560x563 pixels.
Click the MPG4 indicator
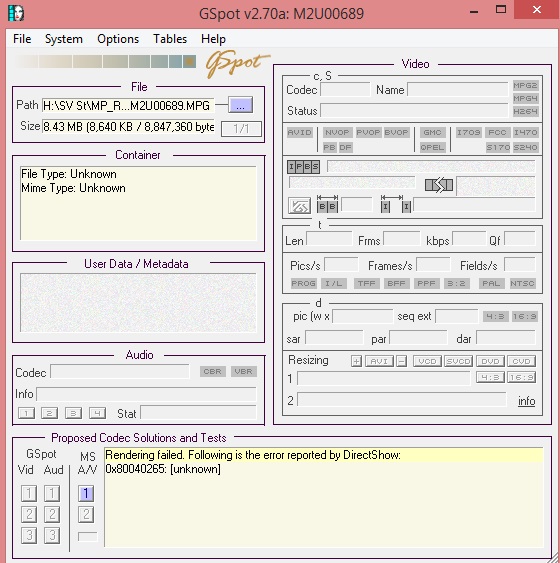pyautogui.click(x=525, y=98)
